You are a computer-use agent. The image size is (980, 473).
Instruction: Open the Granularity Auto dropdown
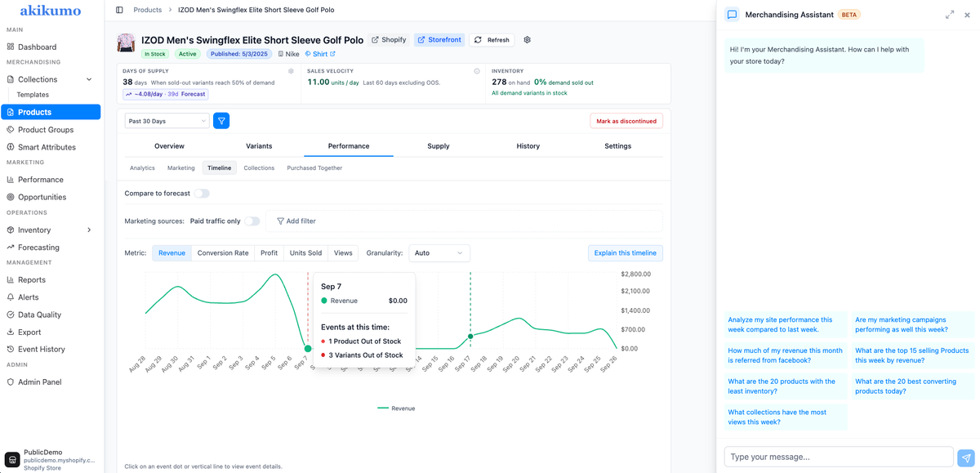pyautogui.click(x=439, y=253)
